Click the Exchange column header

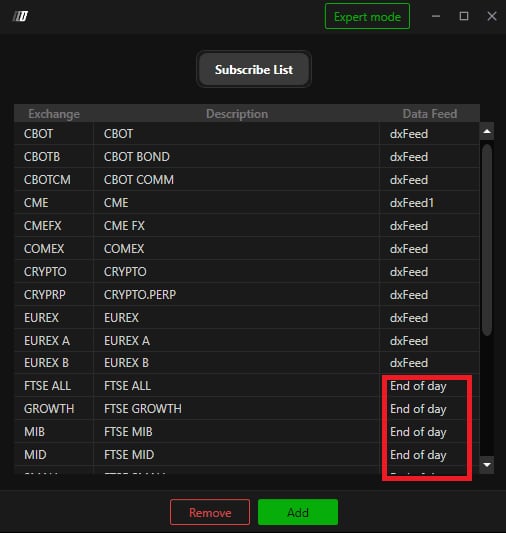(54, 114)
